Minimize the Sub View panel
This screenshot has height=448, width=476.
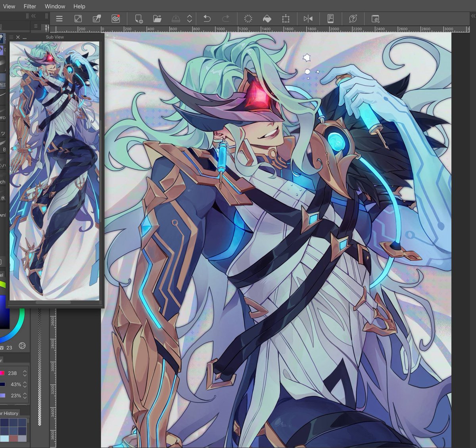[25, 38]
